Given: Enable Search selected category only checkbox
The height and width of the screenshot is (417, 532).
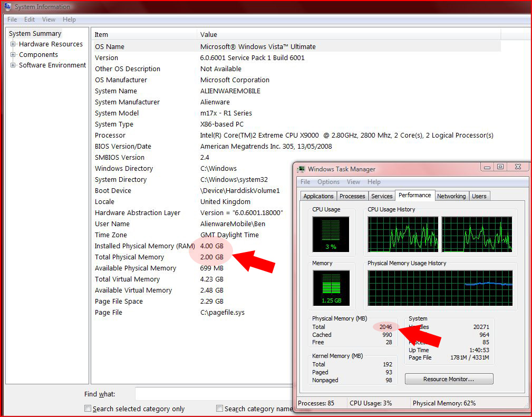Looking at the screenshot, I should coord(88,409).
